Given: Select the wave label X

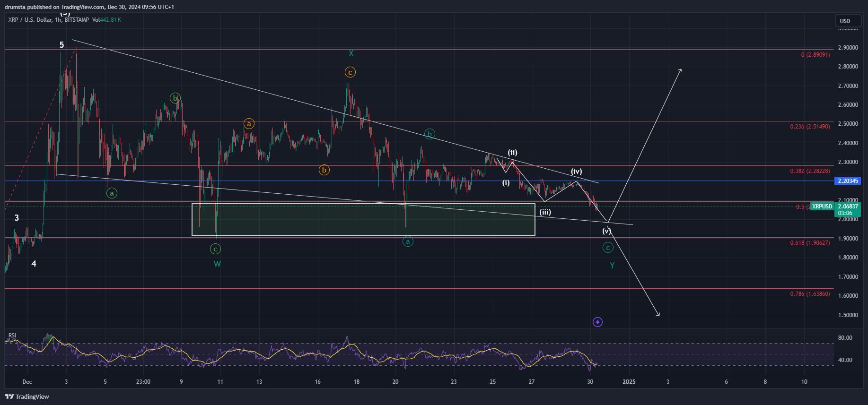Looking at the screenshot, I should (351, 53).
